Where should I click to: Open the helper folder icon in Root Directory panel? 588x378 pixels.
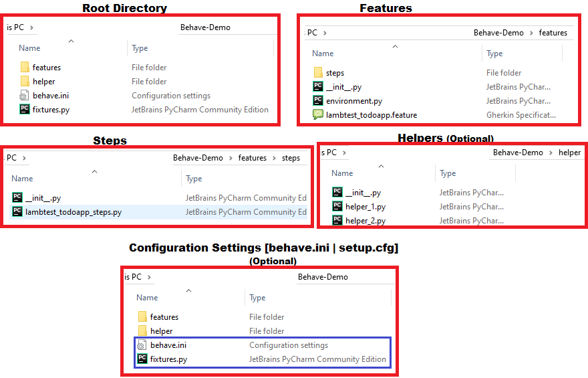pyautogui.click(x=25, y=81)
